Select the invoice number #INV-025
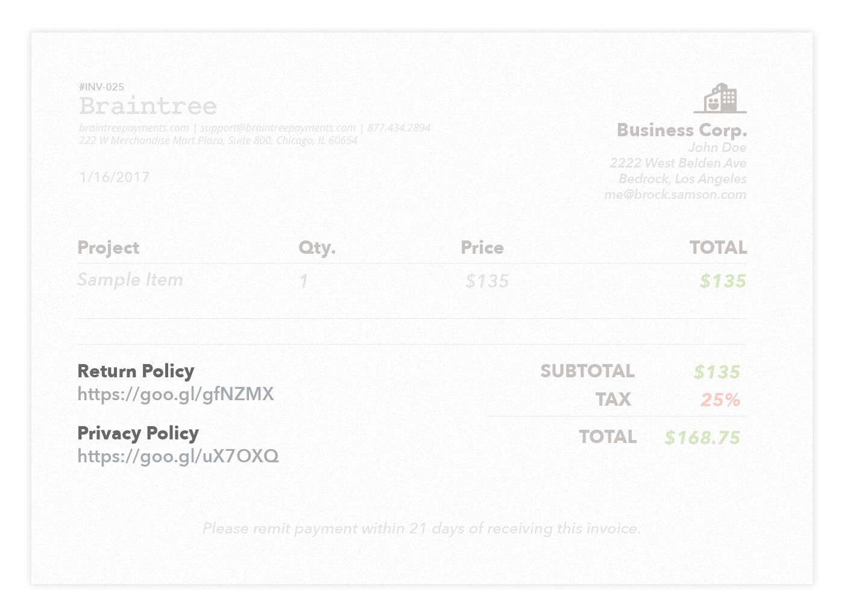844x616 pixels. pos(101,87)
